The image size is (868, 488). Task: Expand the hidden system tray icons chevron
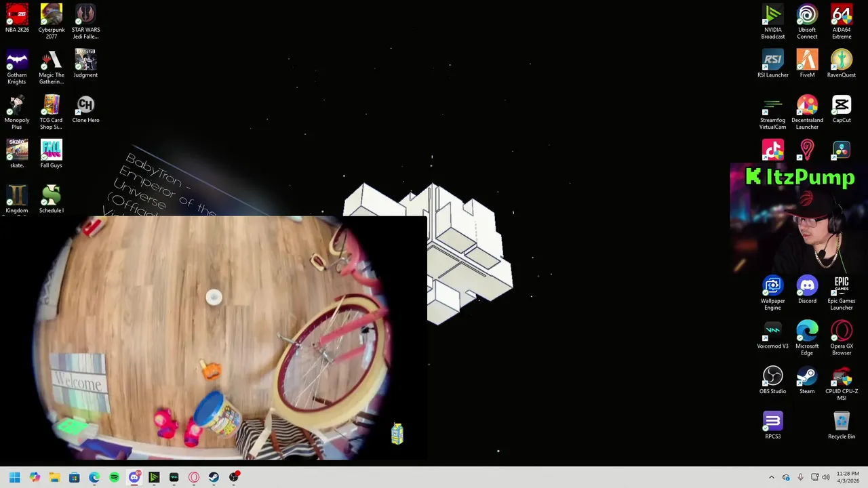coord(771,477)
